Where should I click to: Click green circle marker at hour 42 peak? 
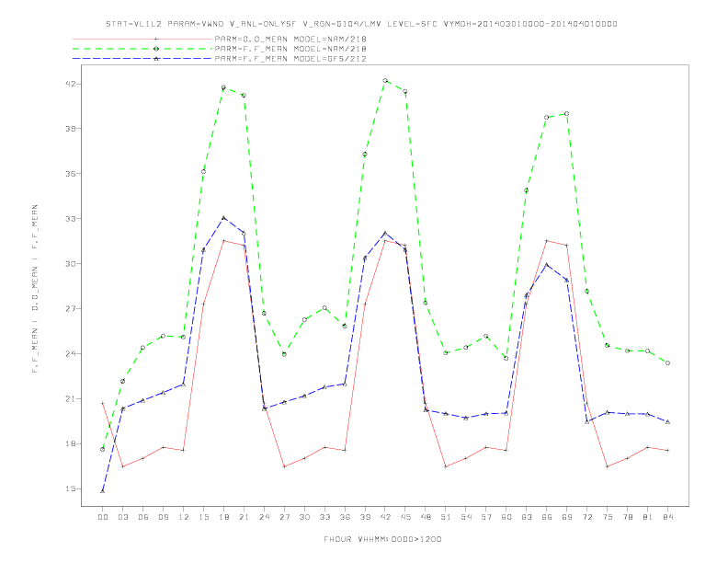point(385,80)
